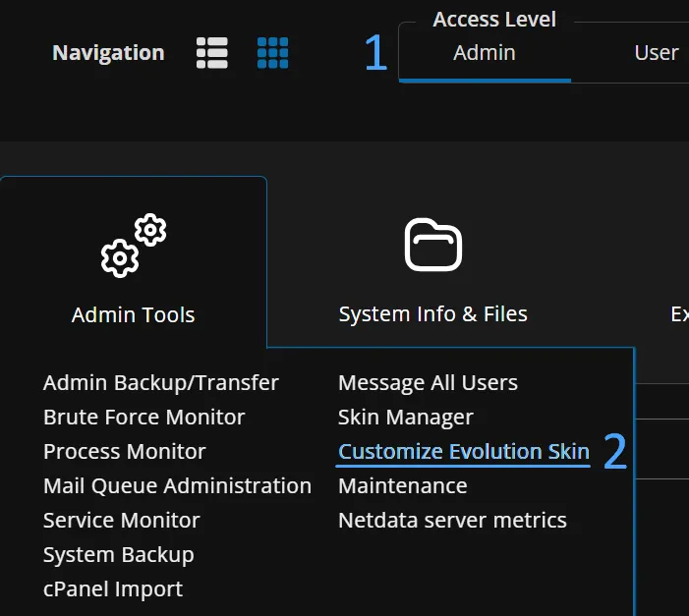689x616 pixels.
Task: Open Customize Evolution Skin
Action: 464,452
